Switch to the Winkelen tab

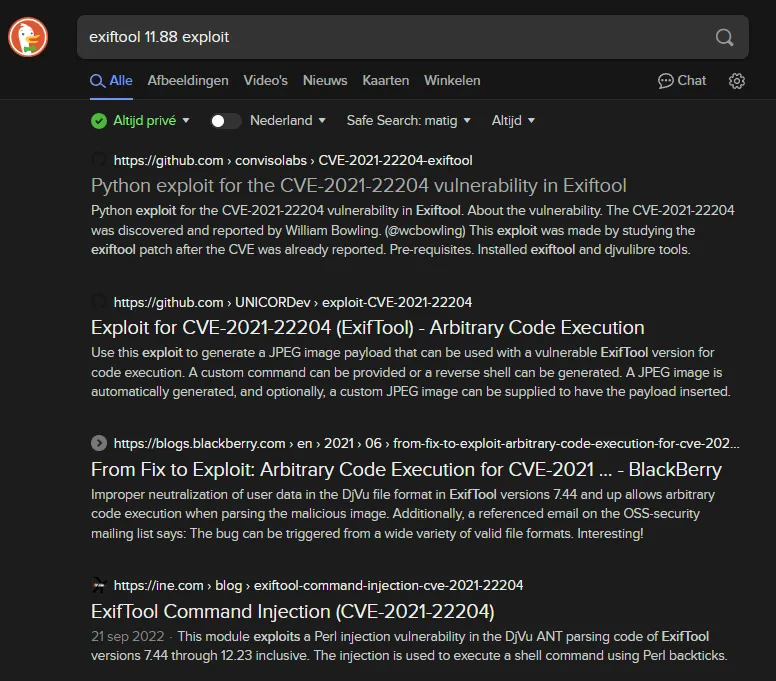[x=452, y=81]
